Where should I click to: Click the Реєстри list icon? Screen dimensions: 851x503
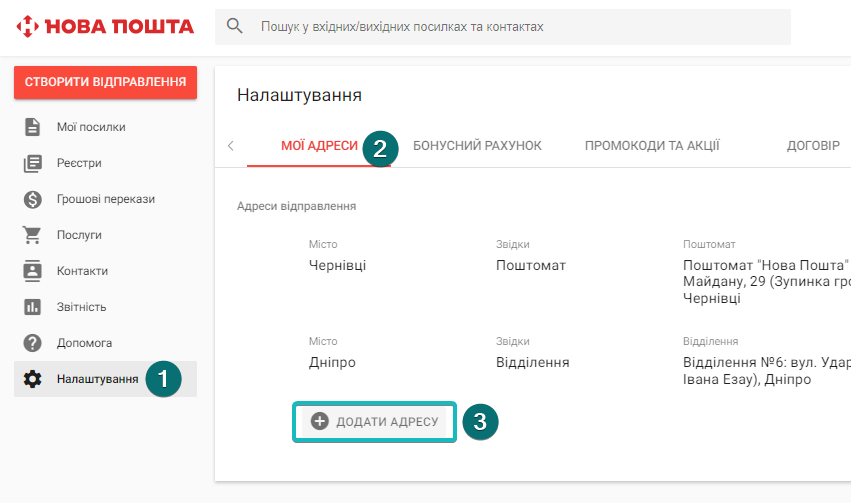(x=33, y=163)
